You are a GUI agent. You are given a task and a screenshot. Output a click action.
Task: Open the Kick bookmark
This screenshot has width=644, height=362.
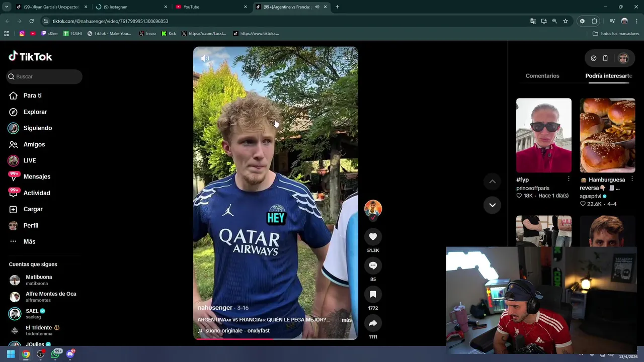click(x=169, y=34)
